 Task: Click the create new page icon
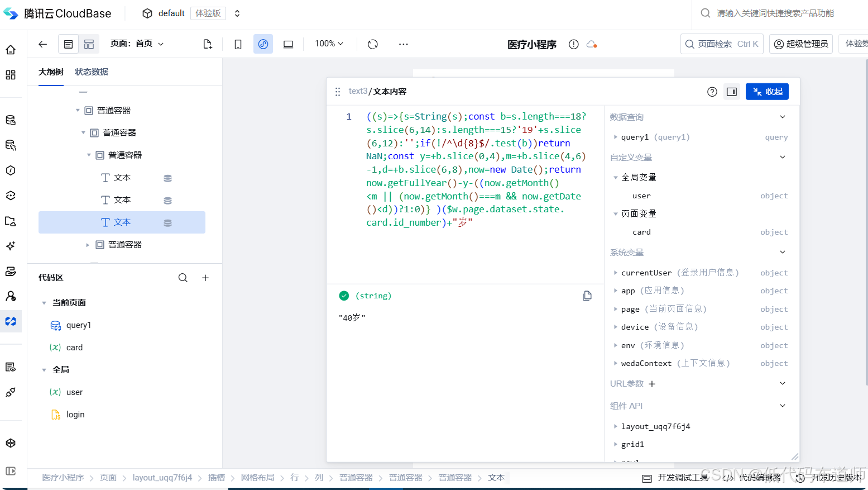(207, 44)
